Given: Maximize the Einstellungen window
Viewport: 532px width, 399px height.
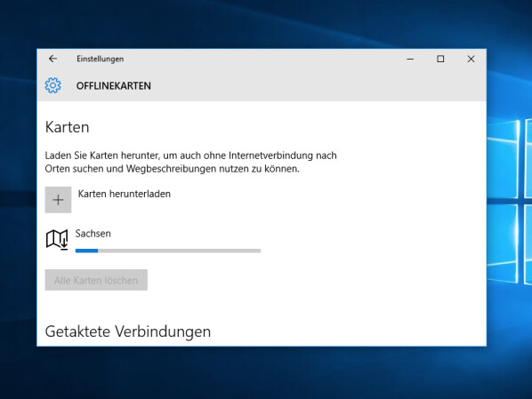Looking at the screenshot, I should tap(440, 59).
